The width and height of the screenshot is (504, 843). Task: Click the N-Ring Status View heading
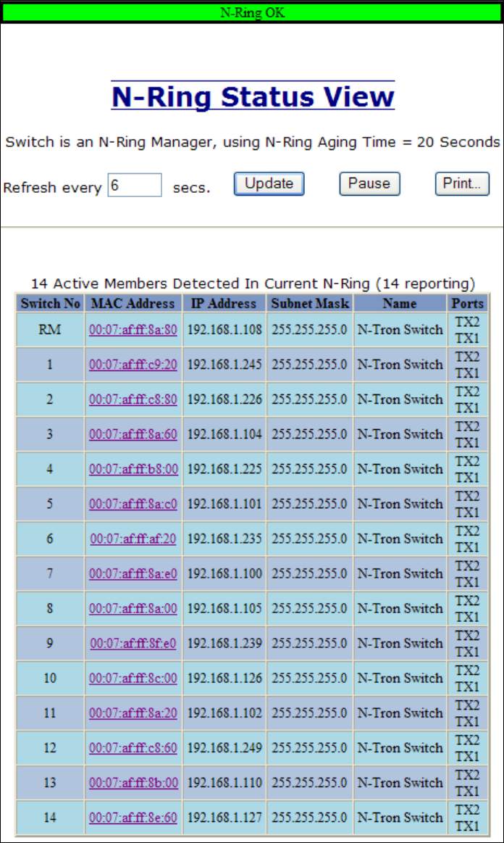[253, 97]
